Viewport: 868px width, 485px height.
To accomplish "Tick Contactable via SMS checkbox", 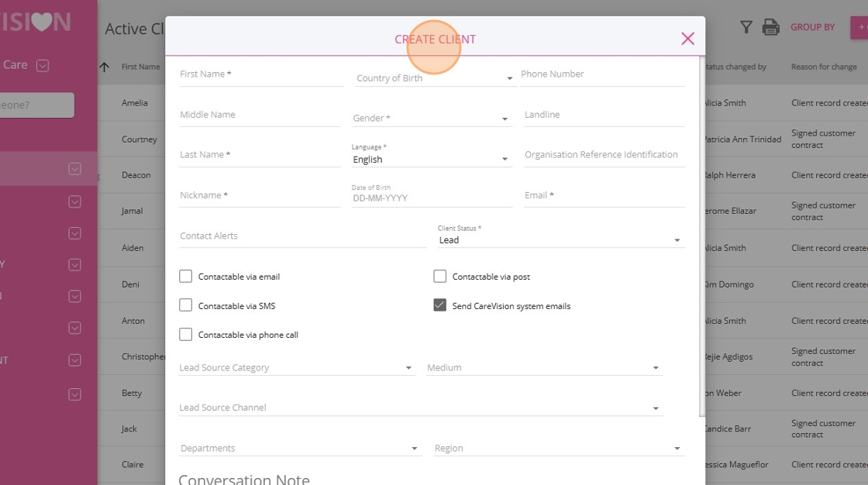I will 186,305.
